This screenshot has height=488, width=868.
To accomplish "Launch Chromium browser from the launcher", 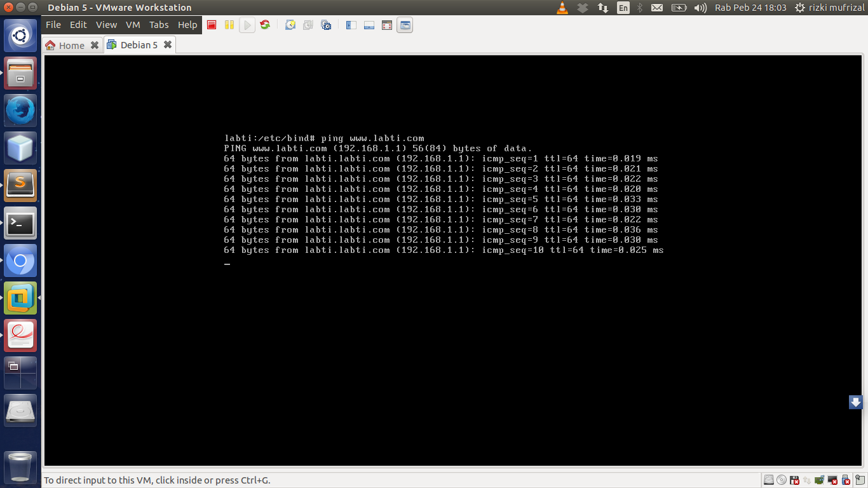I will (x=20, y=261).
